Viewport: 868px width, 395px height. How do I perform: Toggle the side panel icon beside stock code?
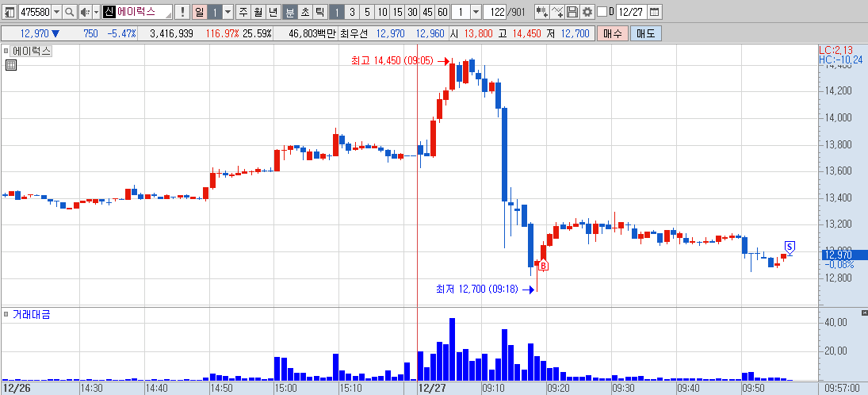click(x=10, y=12)
